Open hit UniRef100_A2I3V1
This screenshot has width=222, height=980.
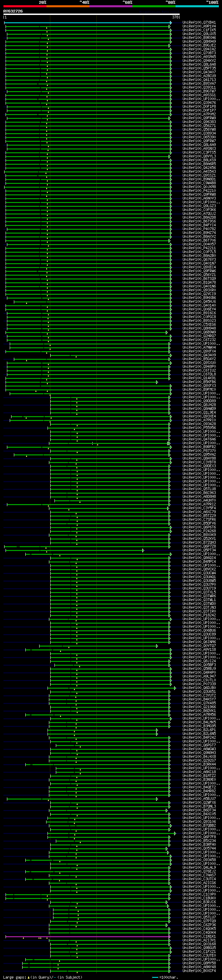pos(199,940)
